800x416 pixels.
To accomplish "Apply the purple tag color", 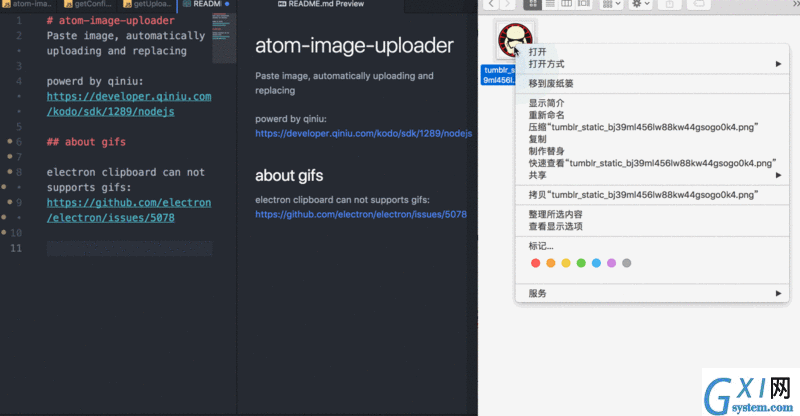I will pos(611,263).
